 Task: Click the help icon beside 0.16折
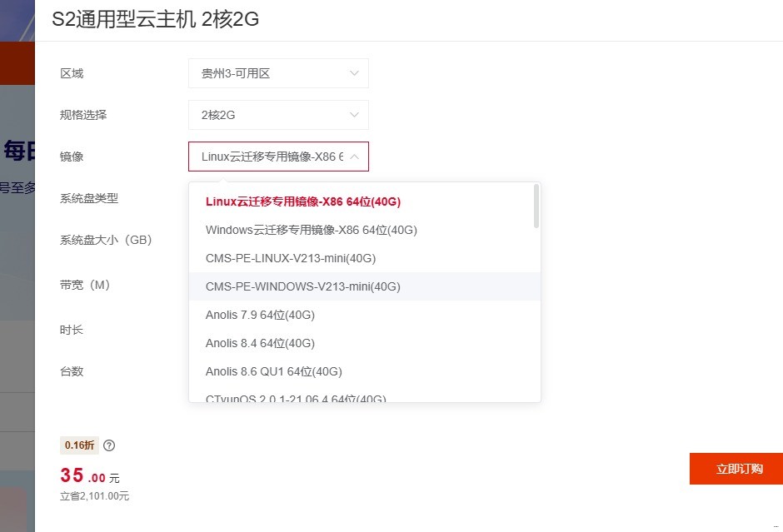(x=109, y=445)
